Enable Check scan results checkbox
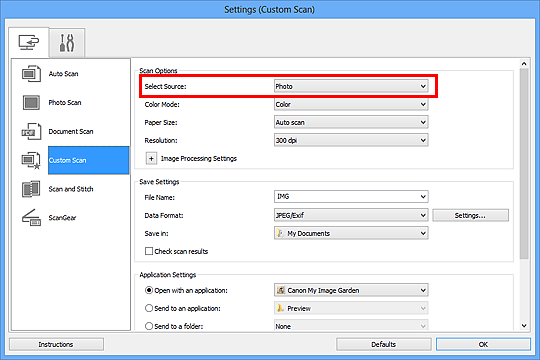Image resolution: width=540 pixels, height=360 pixels. coord(149,251)
